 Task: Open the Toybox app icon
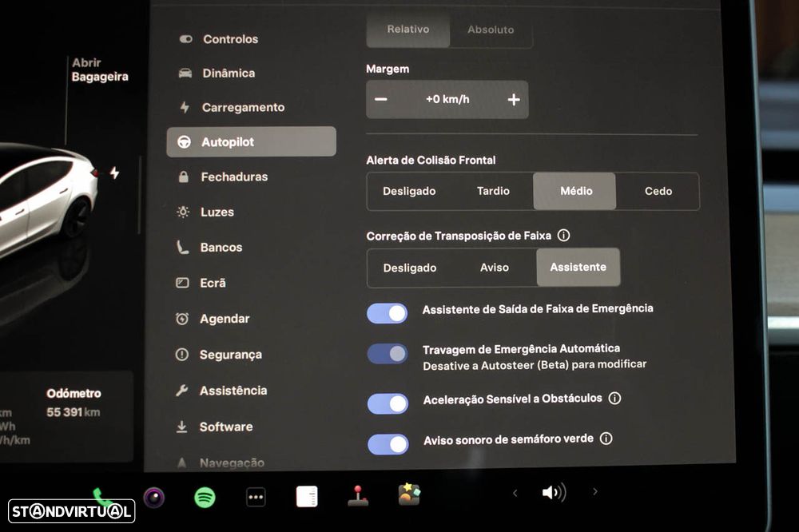(x=409, y=494)
